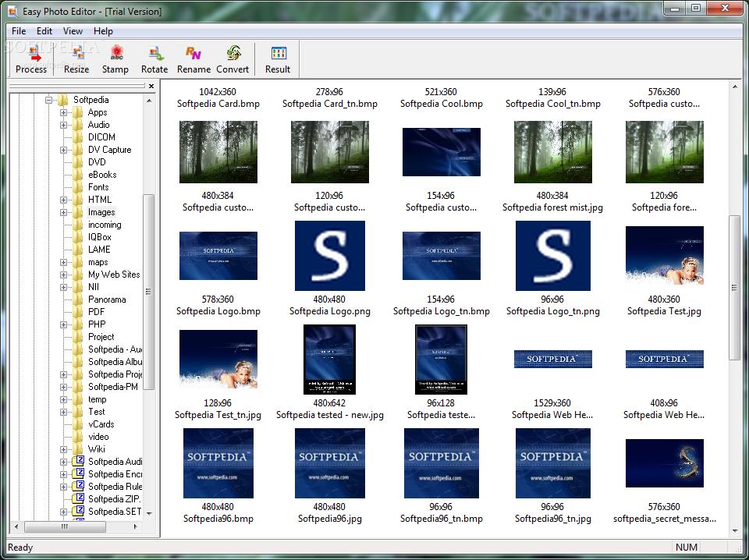Select the Softpedia forest mist.jpg thumbnail
Image resolution: width=749 pixels, height=560 pixels.
point(552,152)
